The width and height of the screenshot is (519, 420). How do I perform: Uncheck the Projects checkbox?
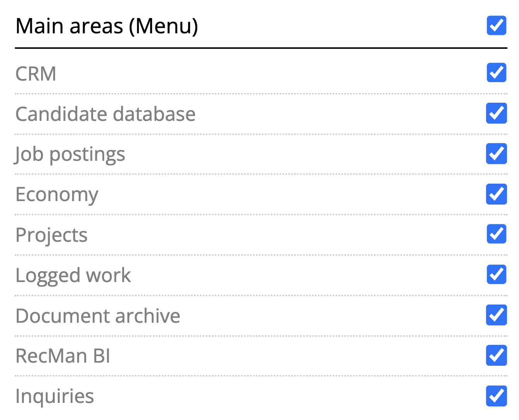click(x=496, y=234)
